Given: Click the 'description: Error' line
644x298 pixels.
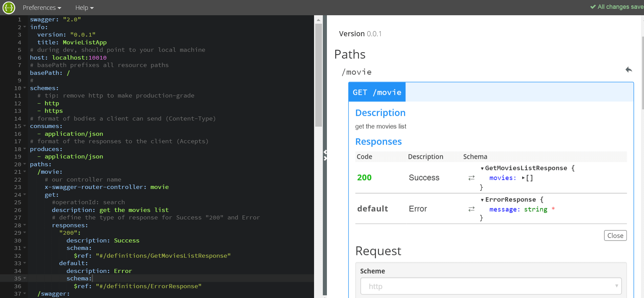Looking at the screenshot, I should [99, 271].
